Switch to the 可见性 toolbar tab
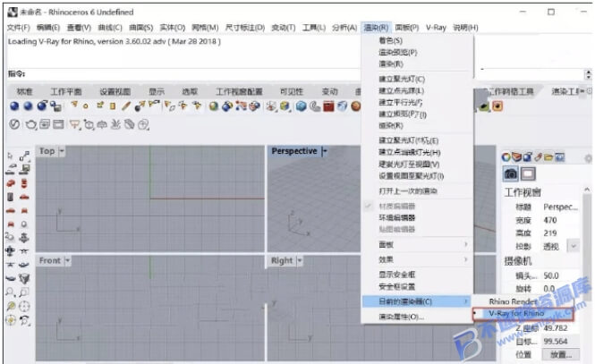Viewport: 595px width, 364px height. 292,91
